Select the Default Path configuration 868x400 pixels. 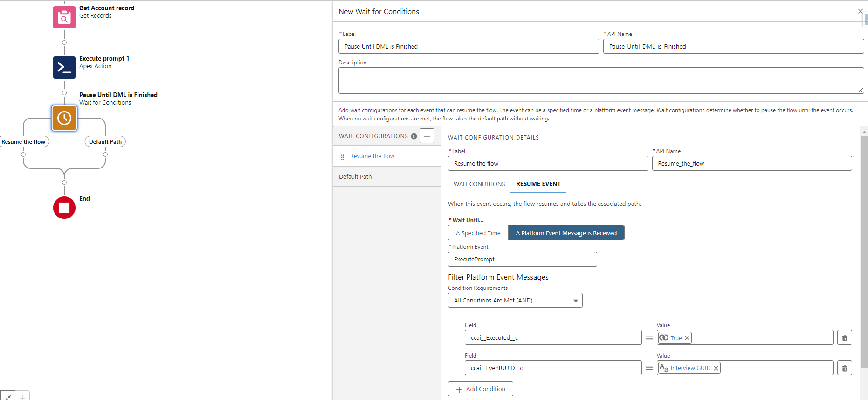355,177
